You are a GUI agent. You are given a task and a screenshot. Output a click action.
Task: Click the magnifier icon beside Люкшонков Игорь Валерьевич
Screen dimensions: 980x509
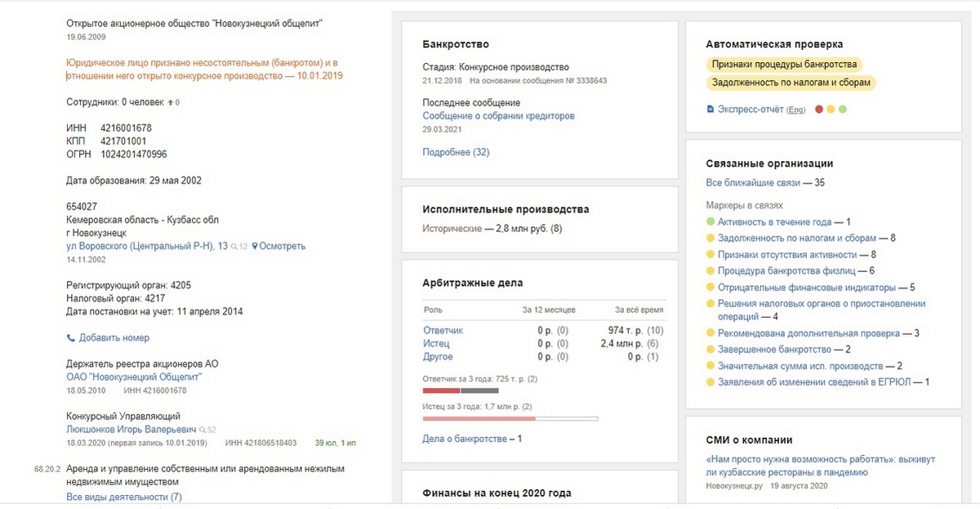click(x=202, y=429)
